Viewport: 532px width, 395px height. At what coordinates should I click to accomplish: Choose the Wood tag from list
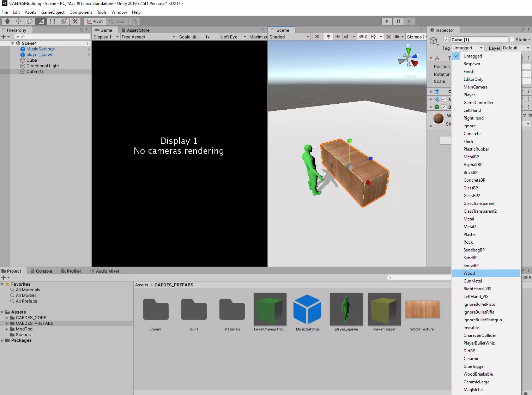tap(469, 273)
